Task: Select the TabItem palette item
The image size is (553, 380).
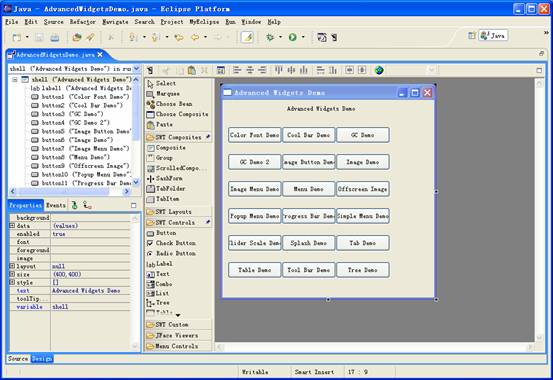Action: (x=163, y=199)
